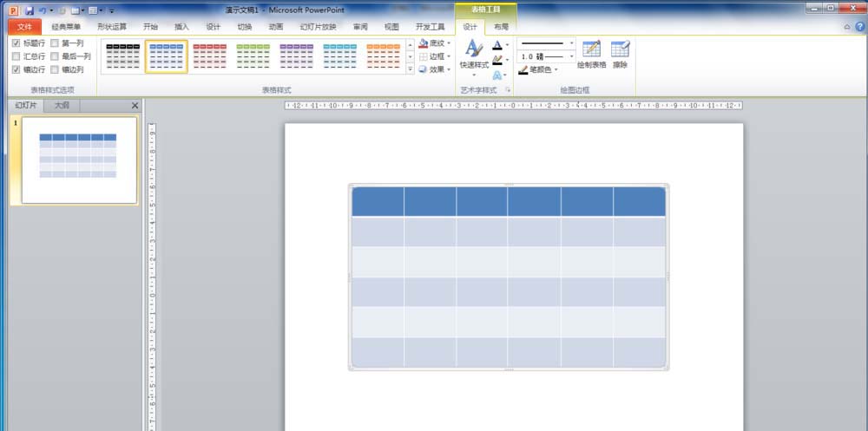The width and height of the screenshot is (868, 431).
Task: Toggle the 镶边列 banded columns checkbox
Action: [54, 69]
